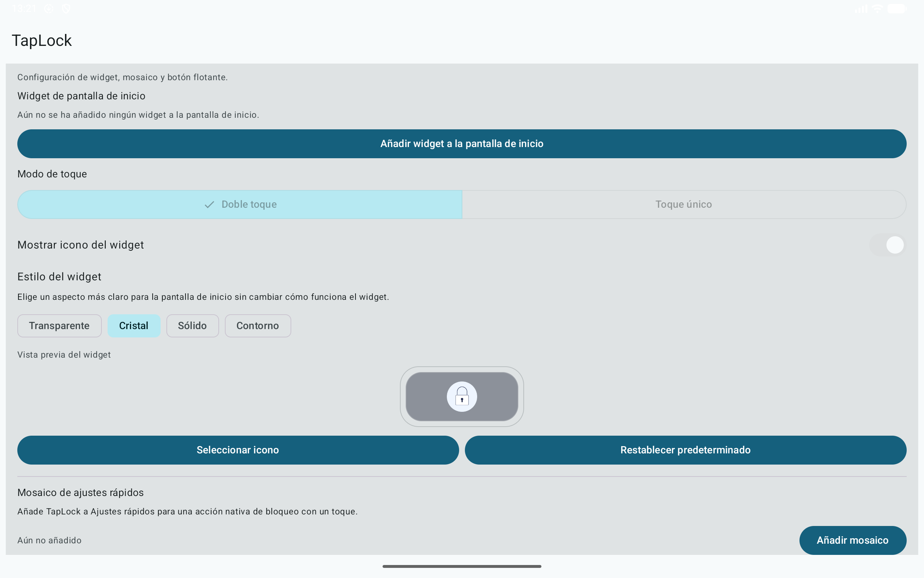This screenshot has height=578, width=924.
Task: Click the 'Estilo del widget' heading
Action: tap(59, 276)
